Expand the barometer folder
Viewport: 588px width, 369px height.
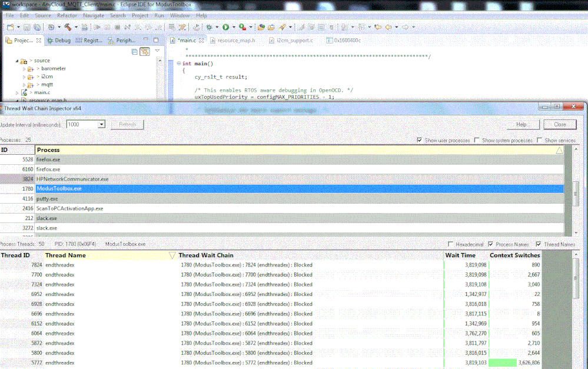pyautogui.click(x=24, y=69)
